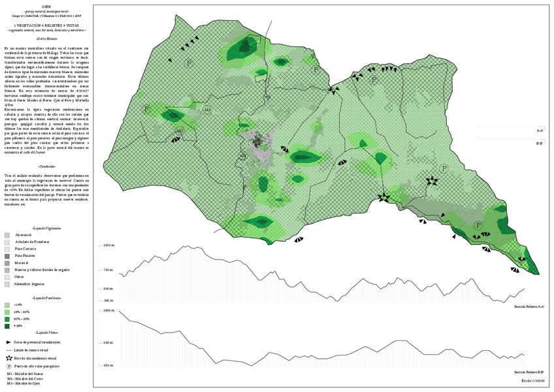Click the dashed line cuenca visual symbol

[x=8, y=351]
